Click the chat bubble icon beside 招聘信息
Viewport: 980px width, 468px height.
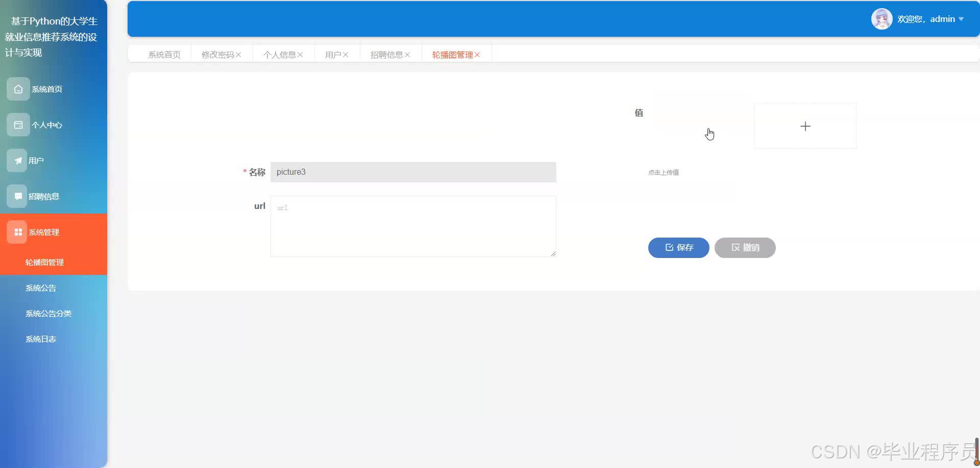(x=18, y=196)
